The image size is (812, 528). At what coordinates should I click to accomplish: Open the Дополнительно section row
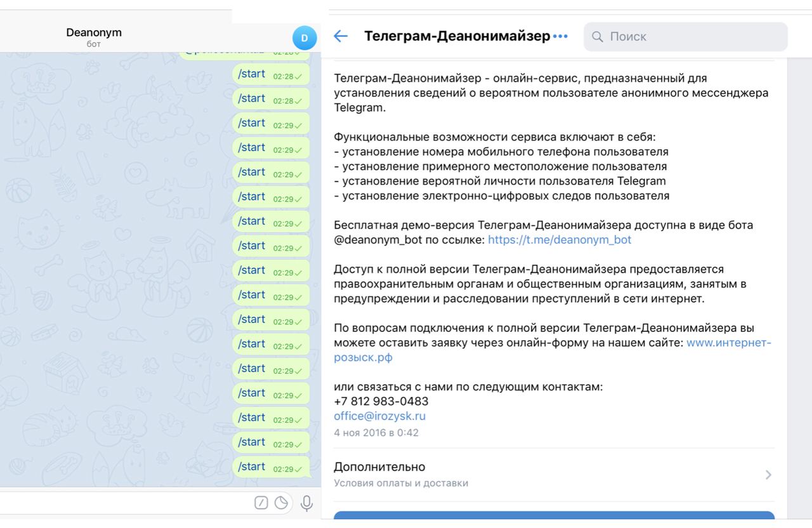pos(554,475)
